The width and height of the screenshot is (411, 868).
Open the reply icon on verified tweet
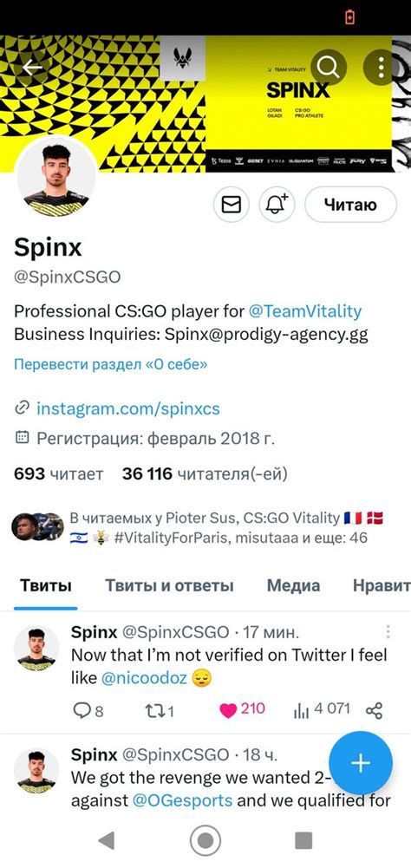(88, 710)
